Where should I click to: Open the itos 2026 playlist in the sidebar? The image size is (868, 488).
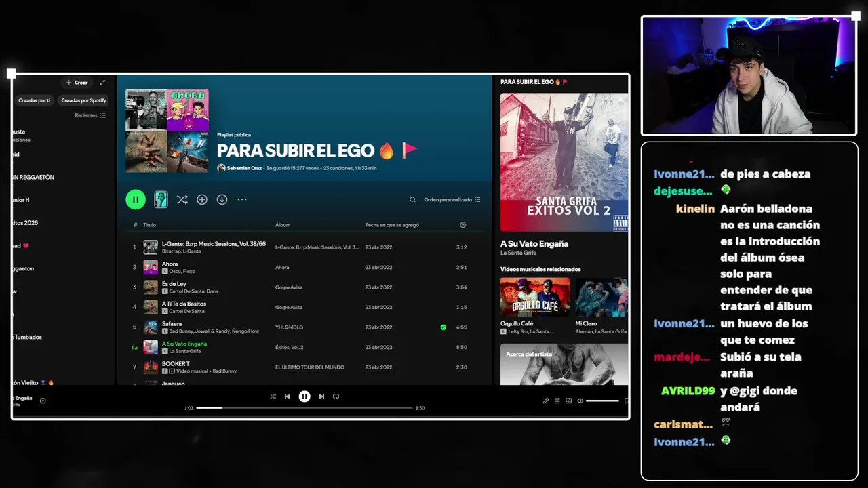pyautogui.click(x=25, y=223)
